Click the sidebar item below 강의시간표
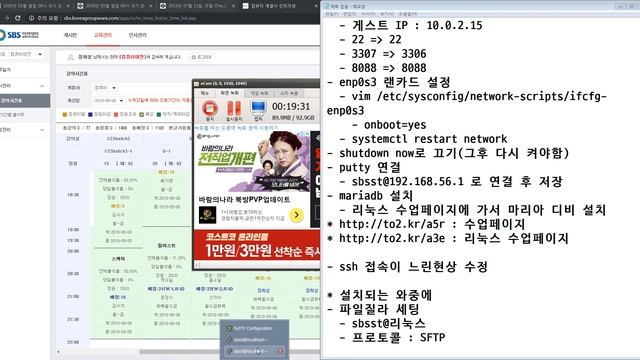 tap(25, 115)
